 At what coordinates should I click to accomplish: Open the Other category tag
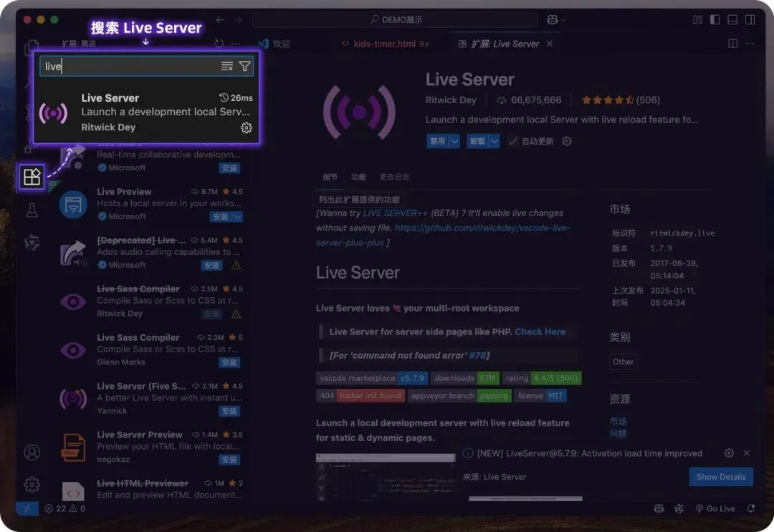623,362
